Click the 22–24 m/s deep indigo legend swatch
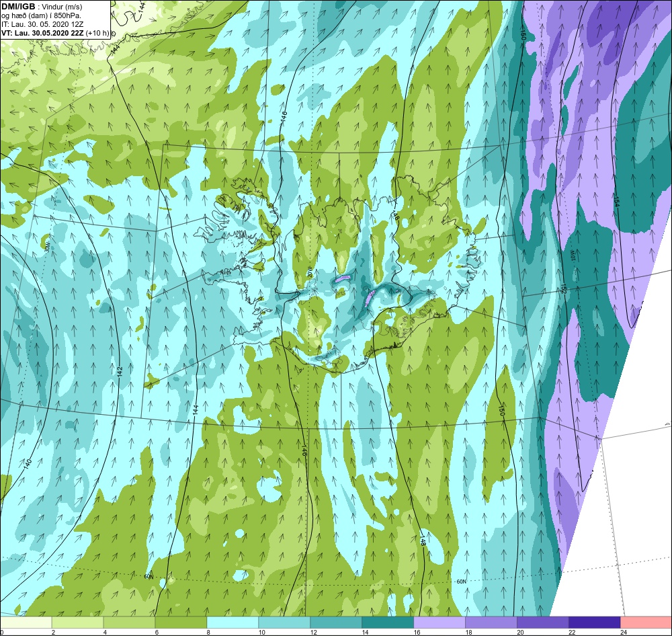This screenshot has height=636, width=672. (595, 623)
